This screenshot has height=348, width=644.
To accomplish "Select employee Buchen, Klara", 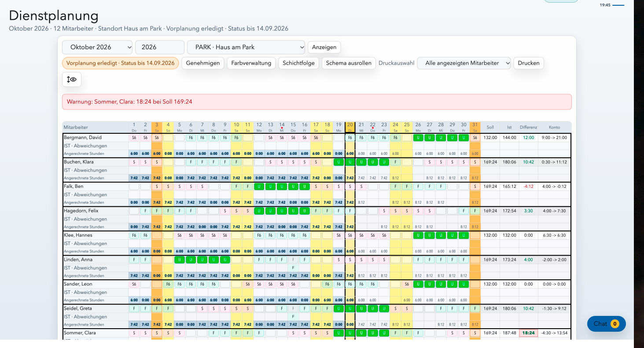I will (x=79, y=162).
